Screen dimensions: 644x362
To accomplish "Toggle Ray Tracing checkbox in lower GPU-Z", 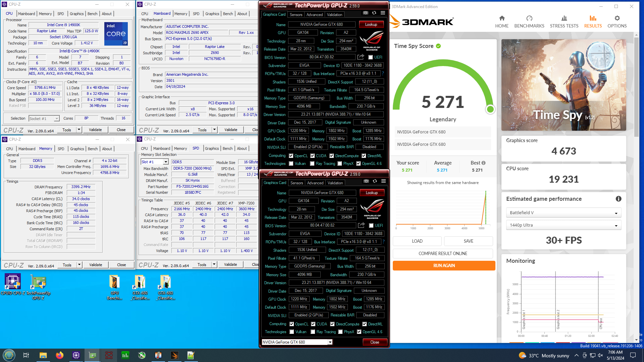I will pos(313,332).
